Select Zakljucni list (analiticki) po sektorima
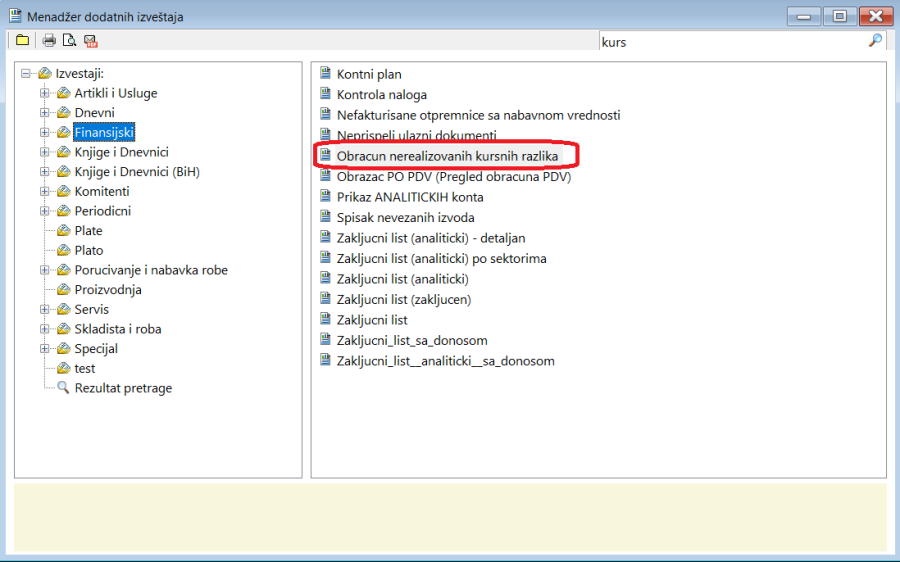 click(x=441, y=258)
